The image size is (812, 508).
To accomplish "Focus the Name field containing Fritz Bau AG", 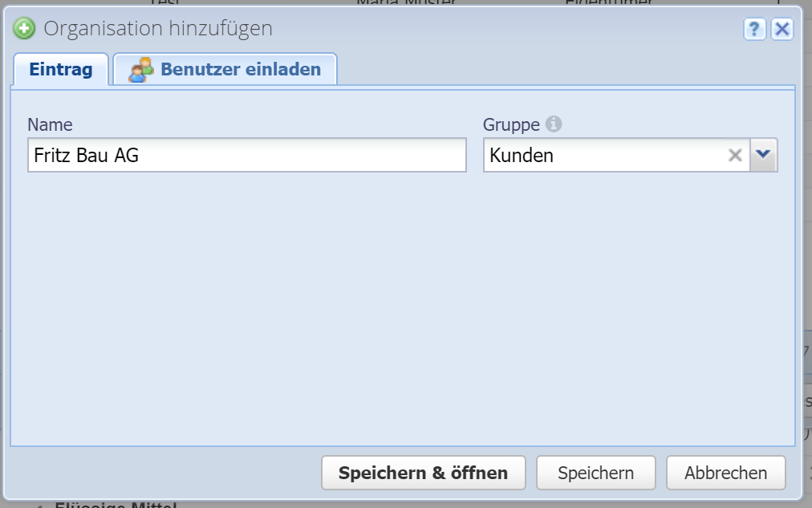I will point(246,156).
